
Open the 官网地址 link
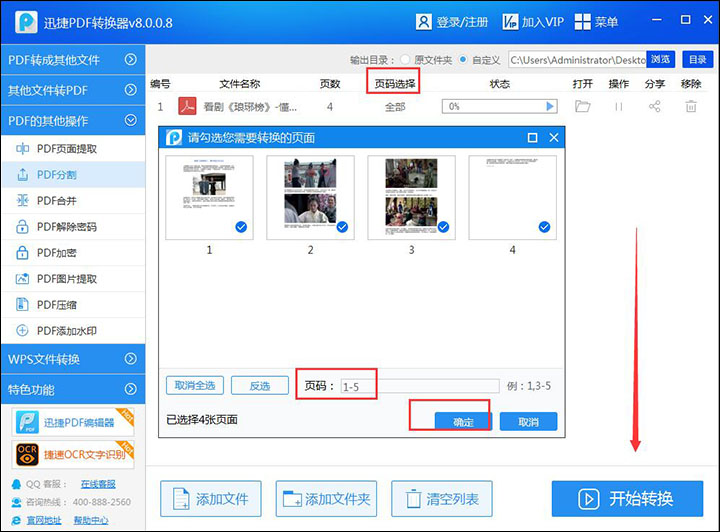click(44, 521)
